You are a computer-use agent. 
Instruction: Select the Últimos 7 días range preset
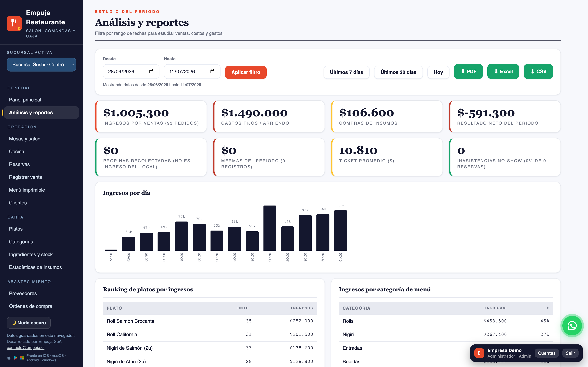tap(346, 72)
